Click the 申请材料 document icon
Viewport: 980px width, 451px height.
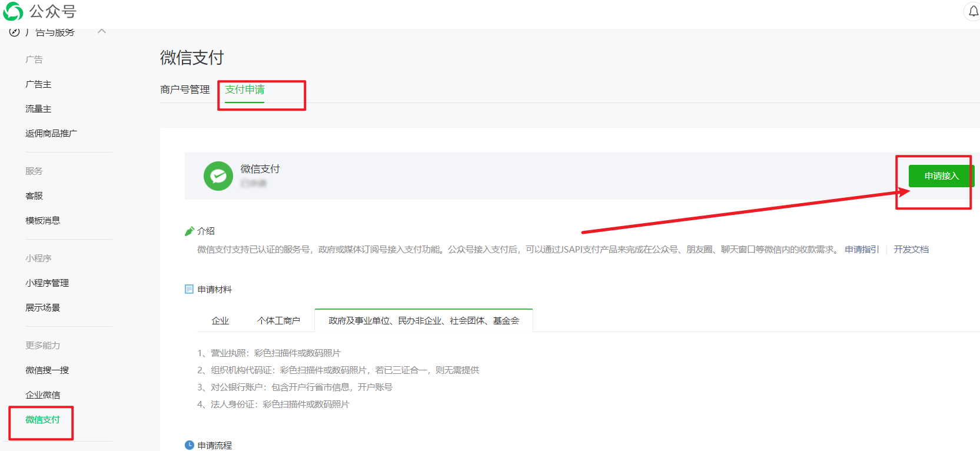[189, 289]
